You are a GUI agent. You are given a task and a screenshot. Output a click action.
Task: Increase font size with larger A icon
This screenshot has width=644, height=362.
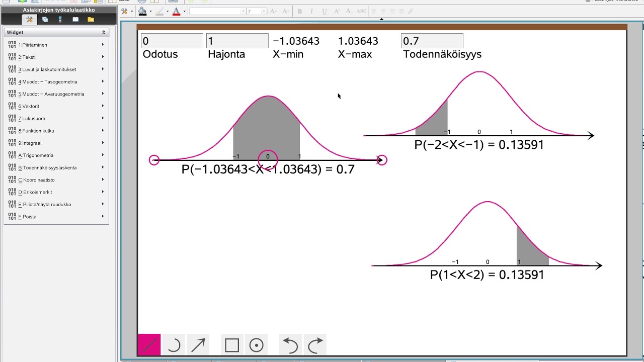coord(273,11)
